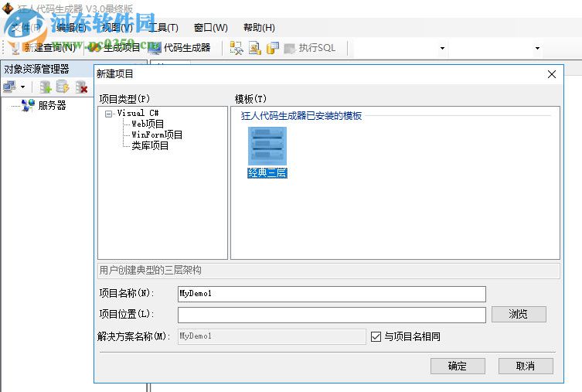Open the 窗口(W) menu
Screen dimensions: 582x392
point(210,28)
